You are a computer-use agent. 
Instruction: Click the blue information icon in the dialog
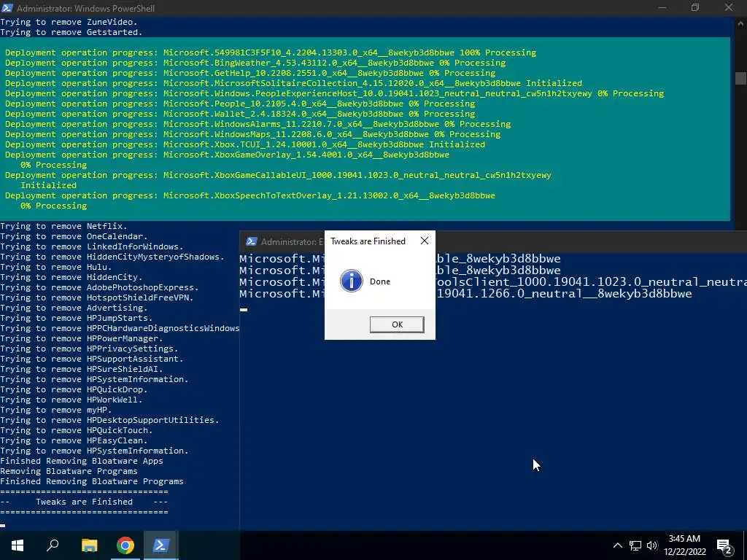click(x=351, y=281)
